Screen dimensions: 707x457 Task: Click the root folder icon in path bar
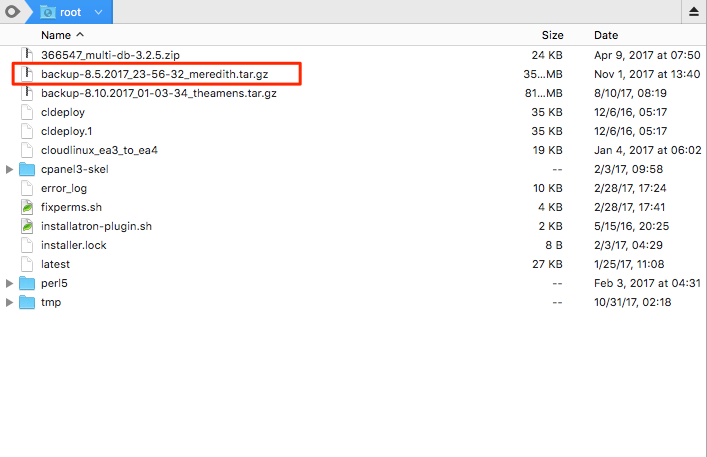48,12
